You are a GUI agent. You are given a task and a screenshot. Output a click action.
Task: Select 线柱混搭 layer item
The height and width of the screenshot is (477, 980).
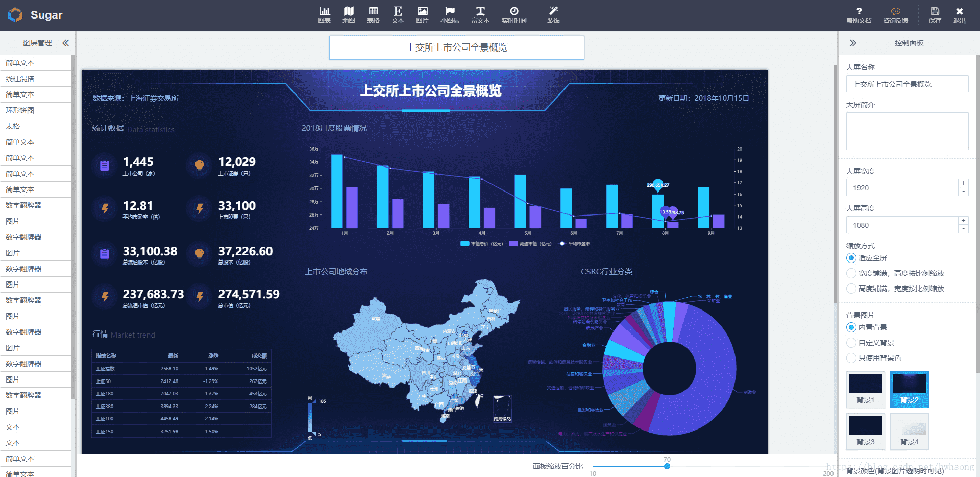coord(36,79)
